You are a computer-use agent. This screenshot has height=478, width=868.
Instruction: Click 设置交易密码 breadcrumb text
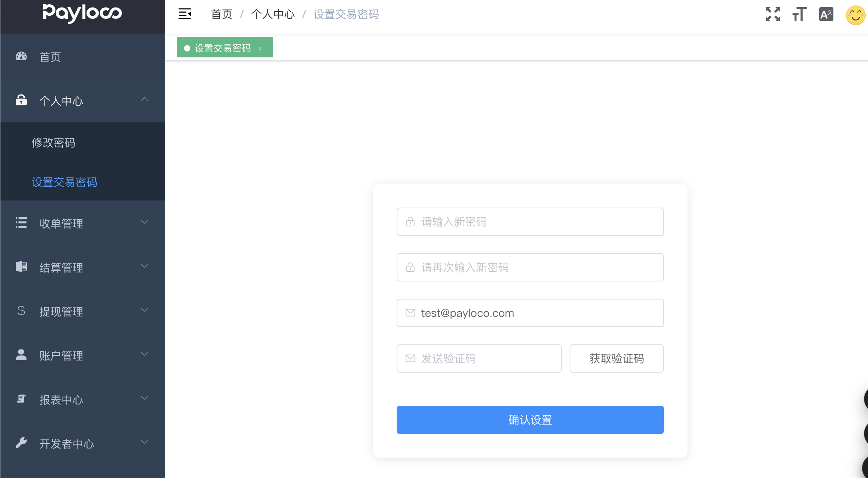point(346,15)
